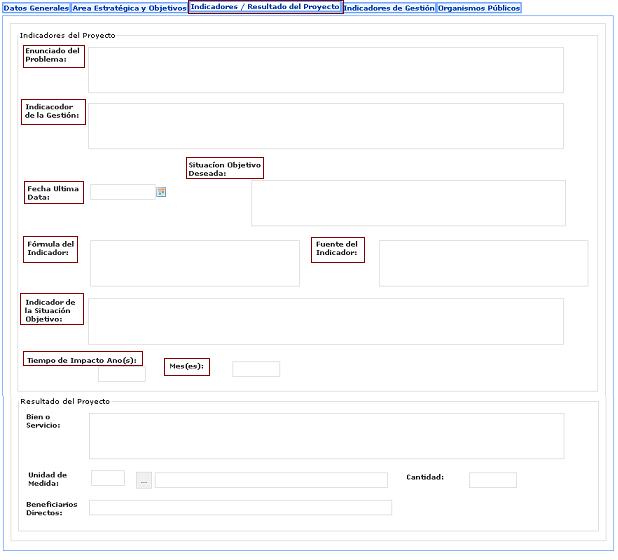Select the Indicador de la Situación Objetivo box
The height and width of the screenshot is (560, 618).
pyautogui.click(x=325, y=321)
